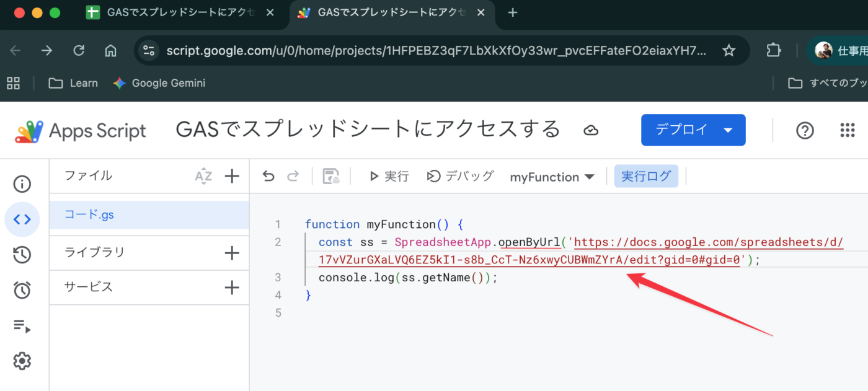Image resolution: width=868 pixels, height=391 pixels.
Task: Open the Triggers alarm clock icon
Action: click(x=22, y=290)
